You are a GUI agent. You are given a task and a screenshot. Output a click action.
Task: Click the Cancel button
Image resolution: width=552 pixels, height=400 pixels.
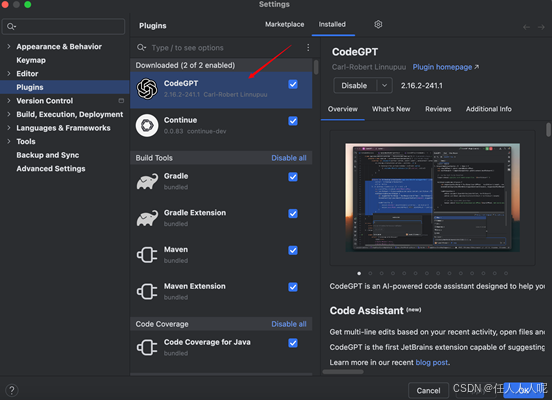[428, 390]
